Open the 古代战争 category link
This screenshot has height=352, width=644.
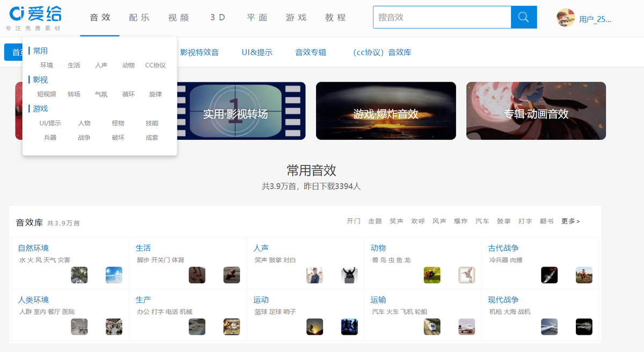[x=503, y=248]
